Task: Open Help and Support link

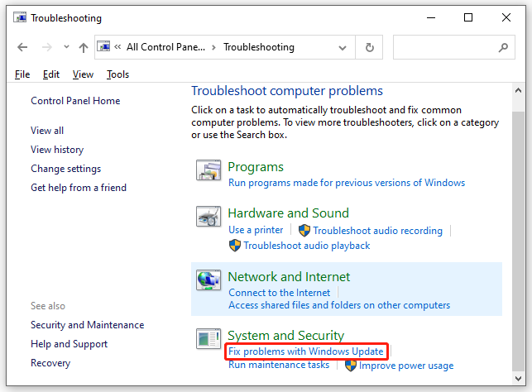Action: pos(69,344)
